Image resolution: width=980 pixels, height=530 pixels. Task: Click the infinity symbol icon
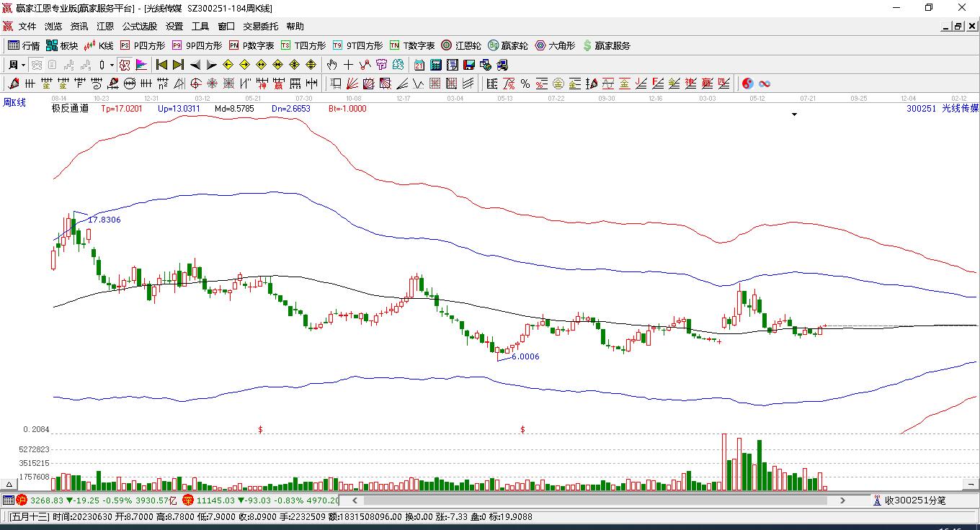point(765,84)
